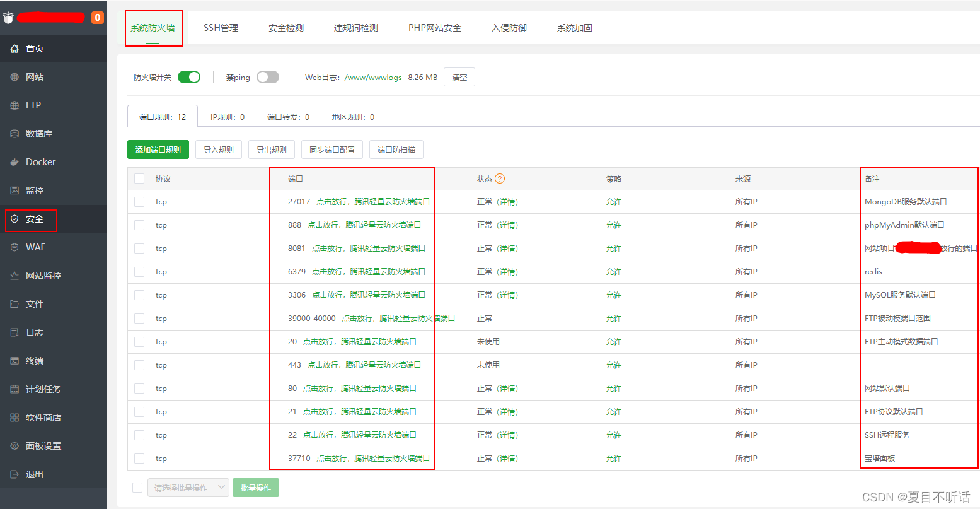Click the shield icon beside 安全
The width and height of the screenshot is (980, 509).
(14, 219)
